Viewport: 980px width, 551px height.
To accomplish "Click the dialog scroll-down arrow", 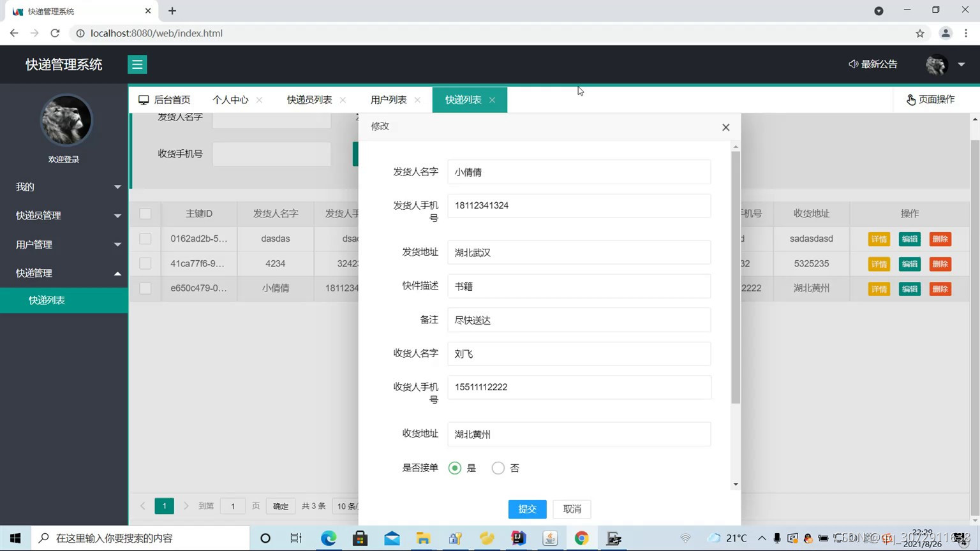I will click(736, 485).
